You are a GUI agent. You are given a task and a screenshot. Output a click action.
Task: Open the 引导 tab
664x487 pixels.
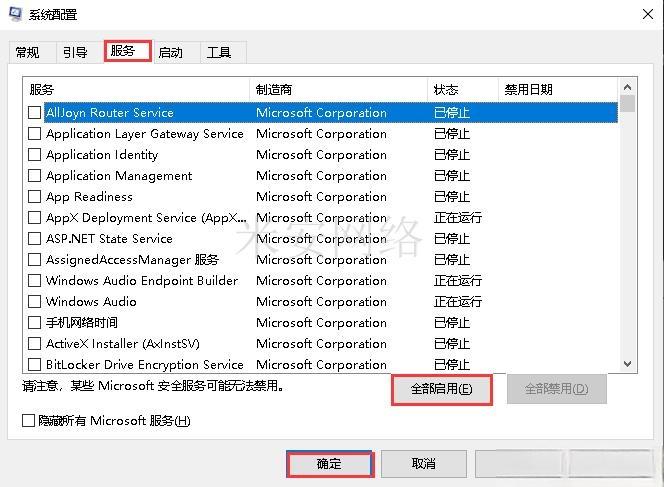point(75,52)
